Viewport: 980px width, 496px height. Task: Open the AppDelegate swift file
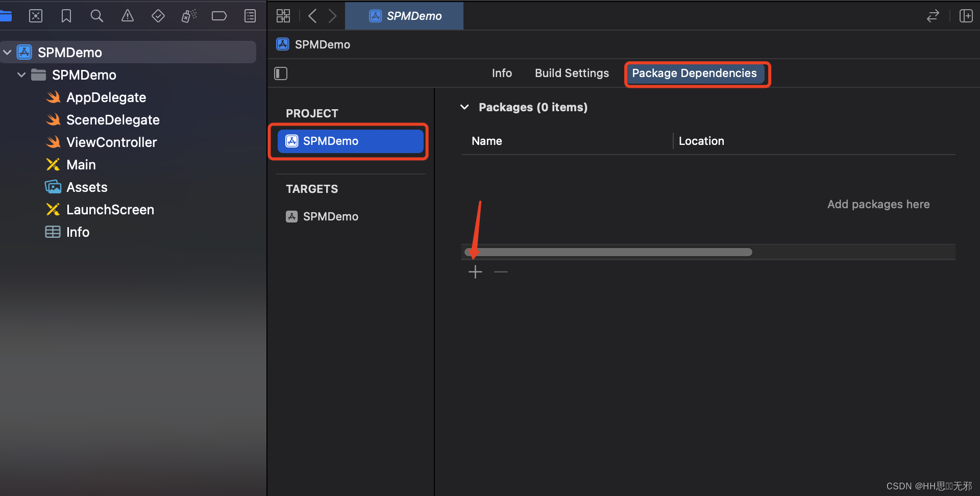(x=106, y=97)
